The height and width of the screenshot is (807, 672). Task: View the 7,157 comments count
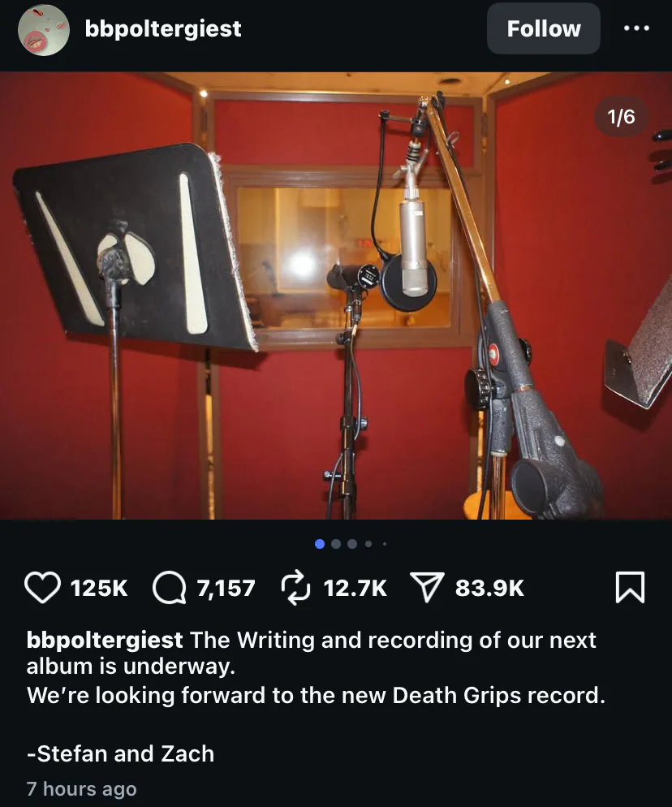[x=226, y=588]
